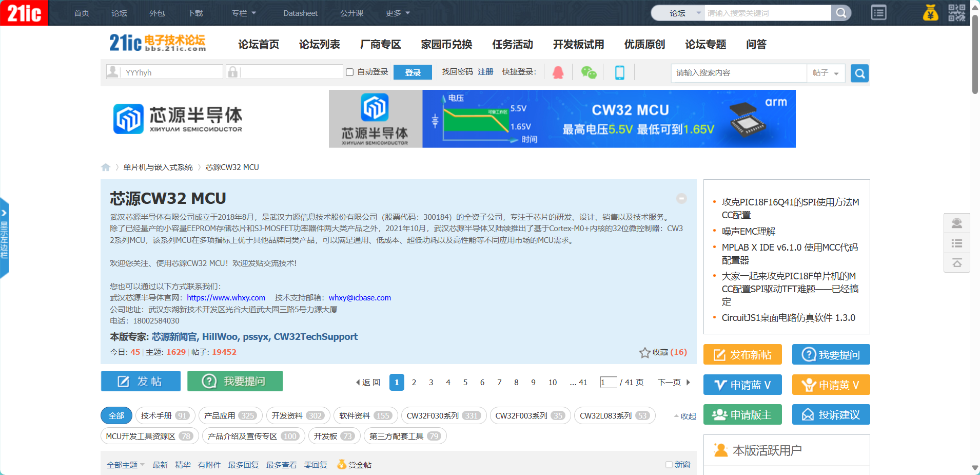Go to 下一页 next page
Screen dimensions: 980x475
click(674, 382)
